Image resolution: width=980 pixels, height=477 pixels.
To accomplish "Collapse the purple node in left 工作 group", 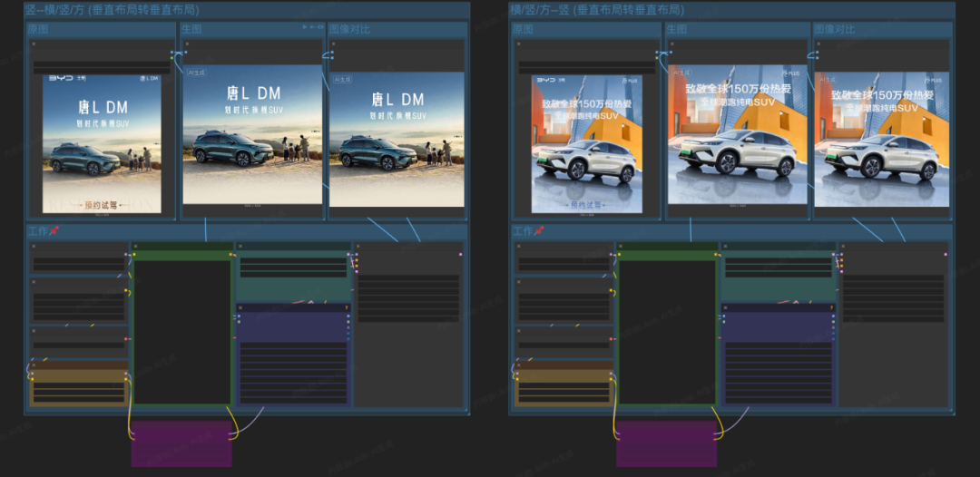I will click(240, 307).
